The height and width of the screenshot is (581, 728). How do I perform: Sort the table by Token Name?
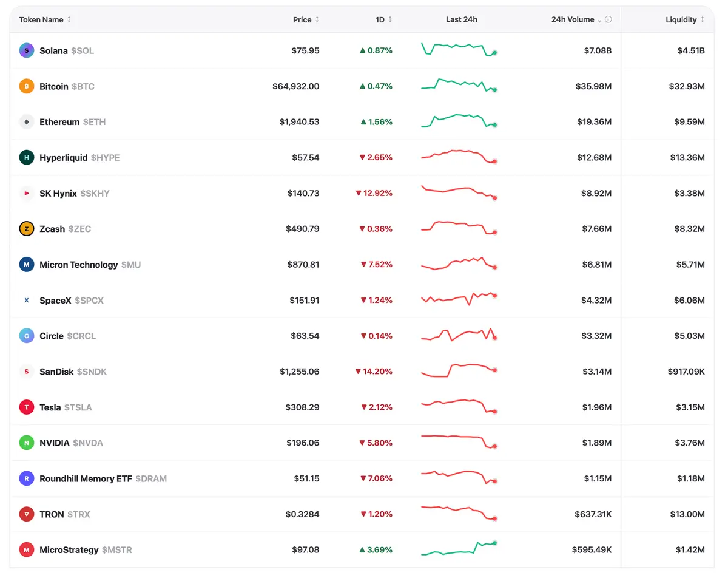(x=45, y=19)
